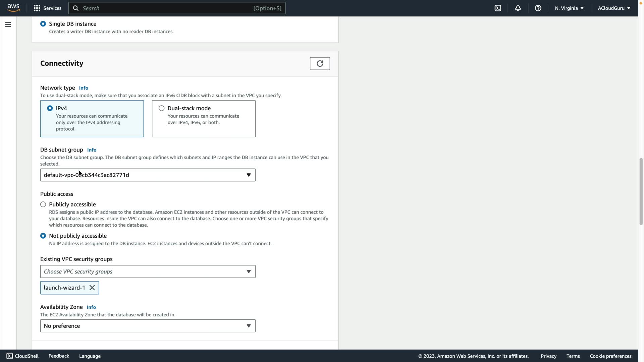
Task: Select Not publicly accessible radio
Action: (43, 236)
